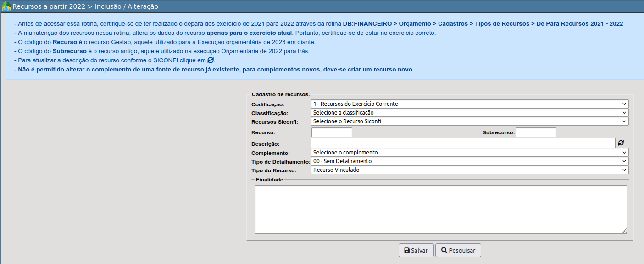
Task: Focus the Subrecurso input field
Action: tap(536, 132)
